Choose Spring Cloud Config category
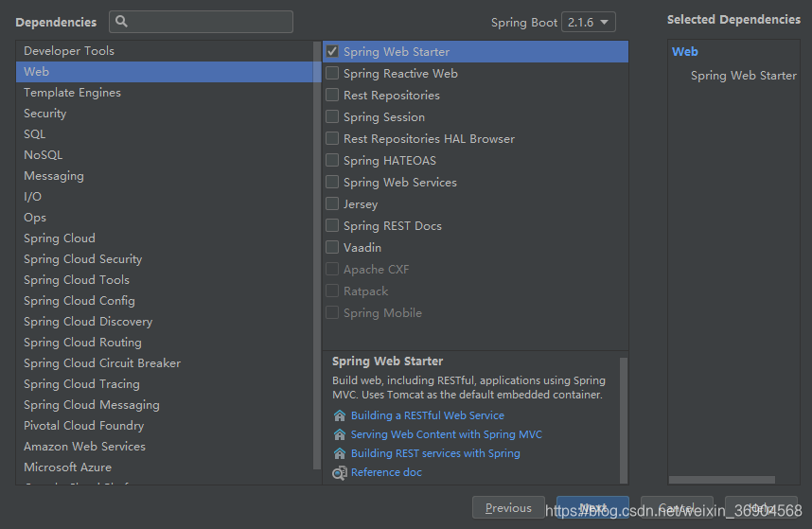This screenshot has width=812, height=529. (165, 300)
